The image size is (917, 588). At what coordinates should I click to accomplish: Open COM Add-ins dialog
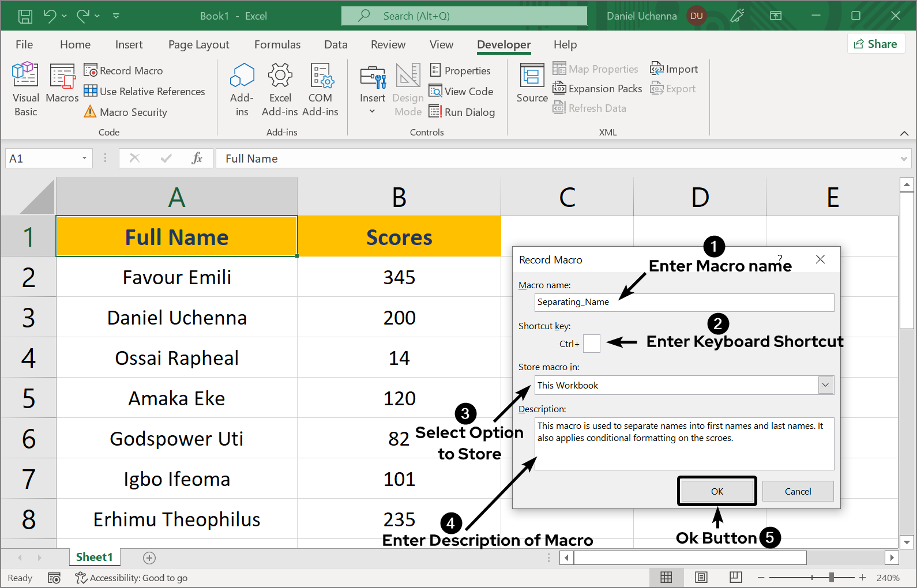coord(320,89)
